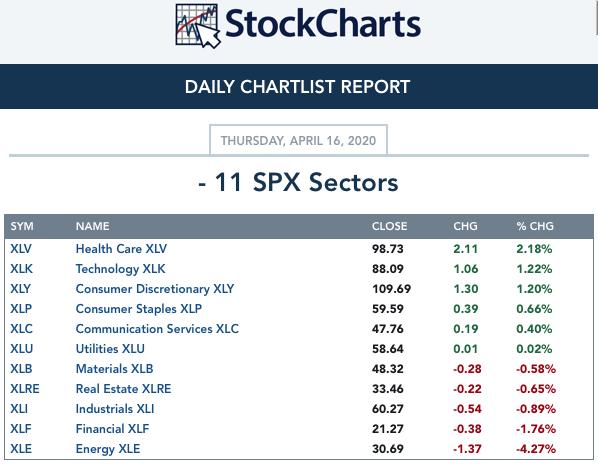Open Communication Services XLC link
The height and width of the screenshot is (464, 598).
pos(157,329)
